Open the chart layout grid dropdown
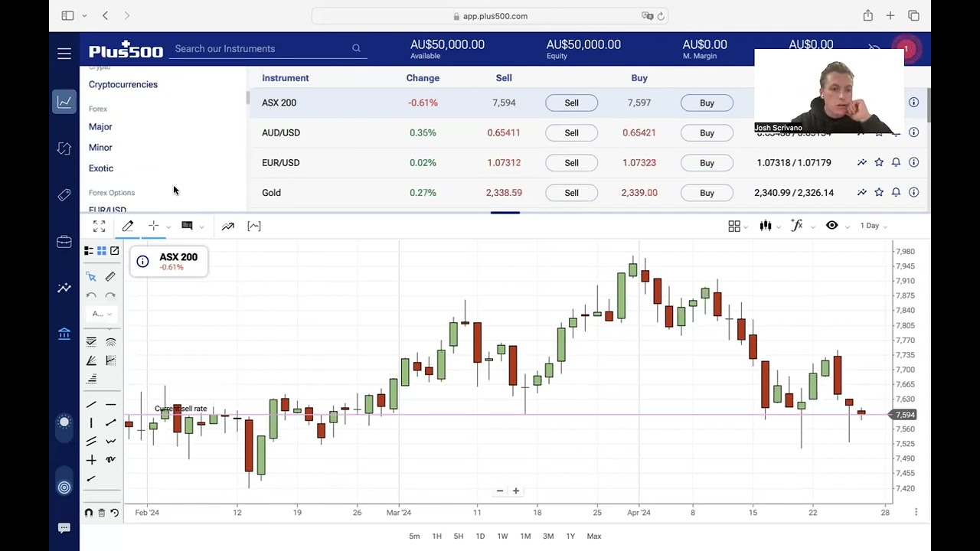Screen dimensions: 980x551 tap(738, 226)
